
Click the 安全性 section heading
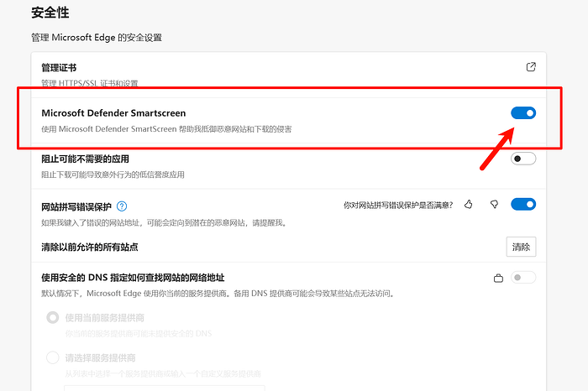coord(50,13)
